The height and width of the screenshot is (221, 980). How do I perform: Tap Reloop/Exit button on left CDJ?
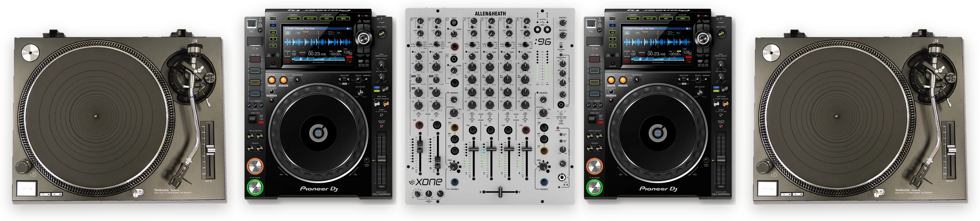tap(297, 79)
